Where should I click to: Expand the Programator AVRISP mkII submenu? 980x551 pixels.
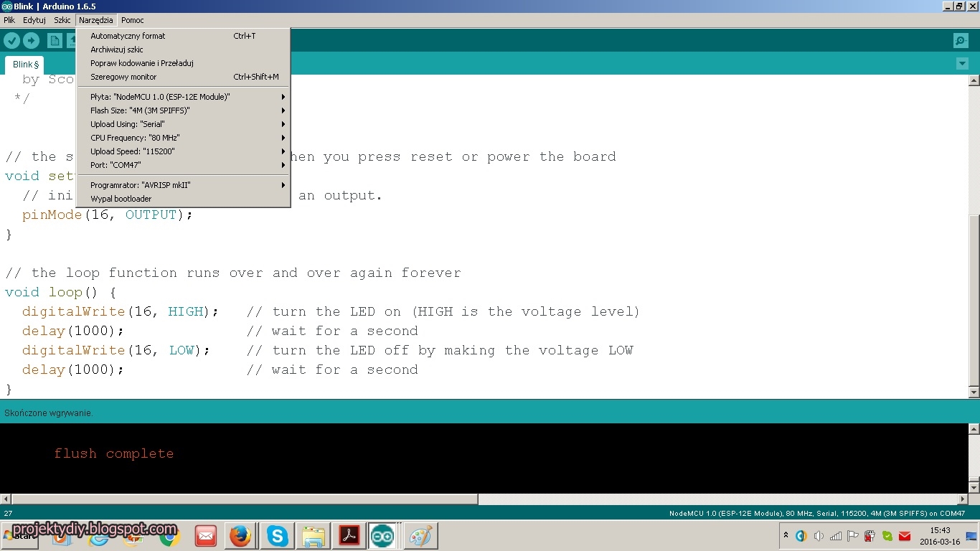click(183, 185)
